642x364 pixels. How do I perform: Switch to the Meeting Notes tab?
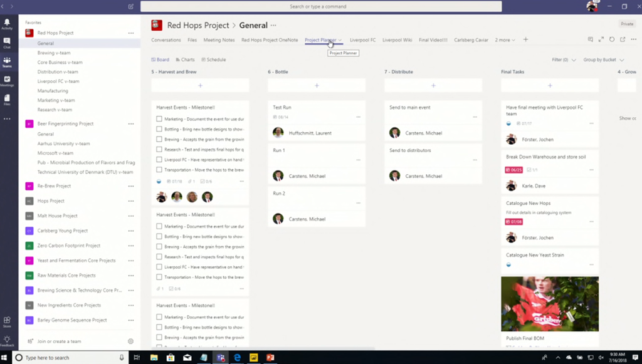[219, 40]
